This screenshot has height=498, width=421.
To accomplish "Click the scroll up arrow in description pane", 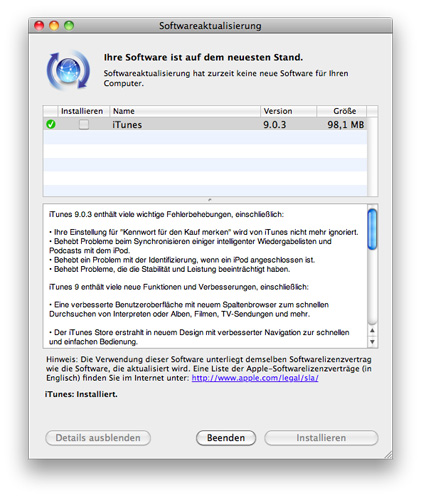I will point(372,331).
